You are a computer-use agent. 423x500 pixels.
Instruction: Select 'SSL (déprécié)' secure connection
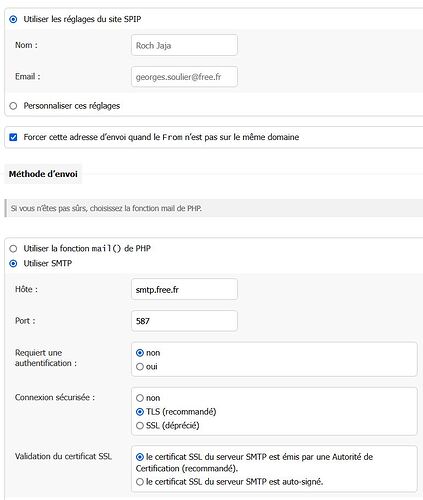[x=140, y=426]
